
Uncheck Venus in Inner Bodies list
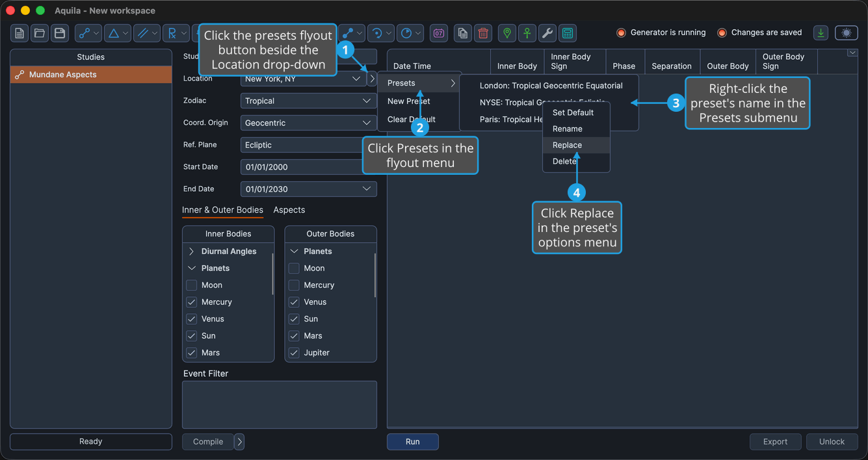pos(191,319)
